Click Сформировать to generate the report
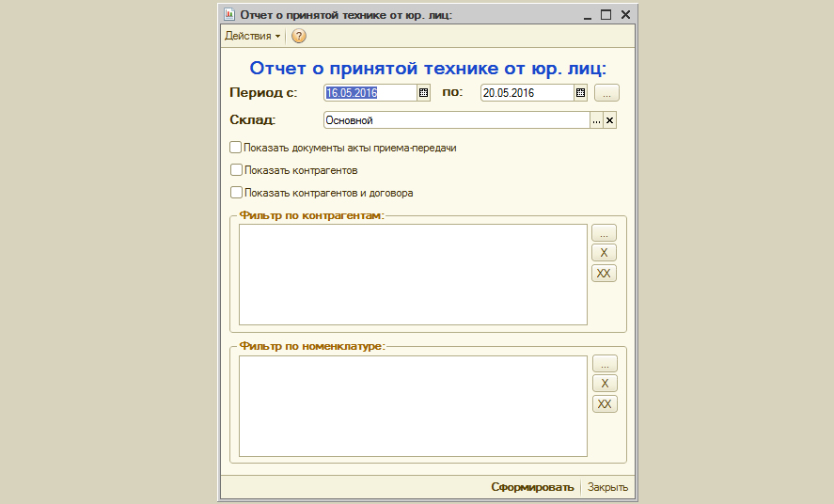Screen dimensions: 834x504 [x=532, y=487]
